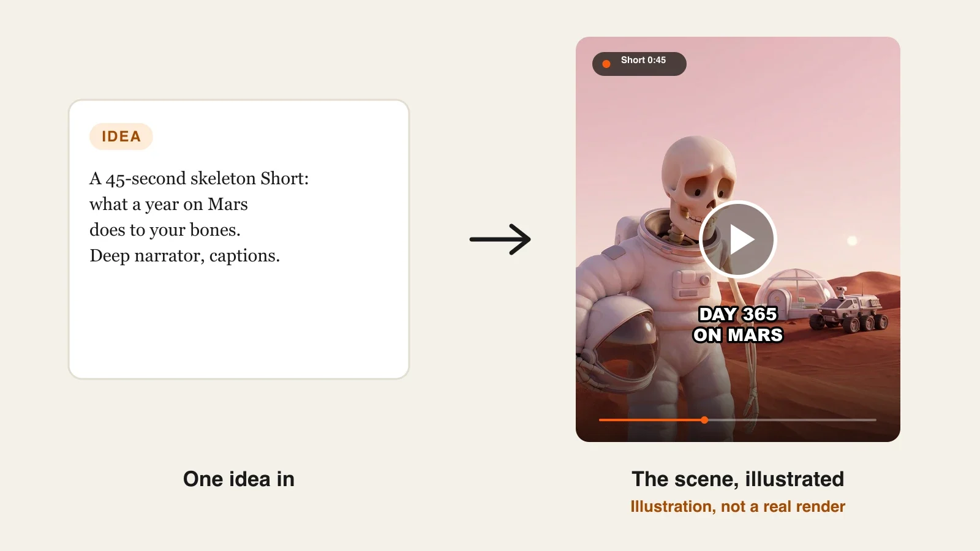Click the idea text 'A 45-second skeleton Short:'
The height and width of the screenshot is (551, 980).
coord(199,178)
